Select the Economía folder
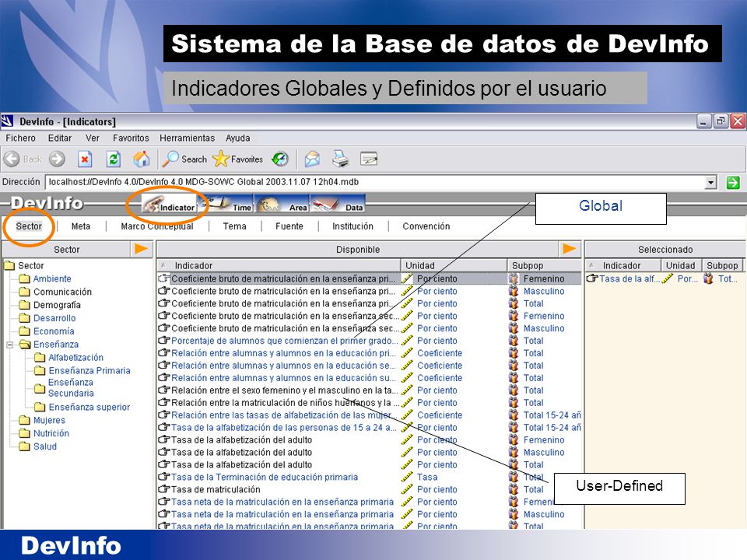This screenshot has width=747, height=560. click(54, 331)
